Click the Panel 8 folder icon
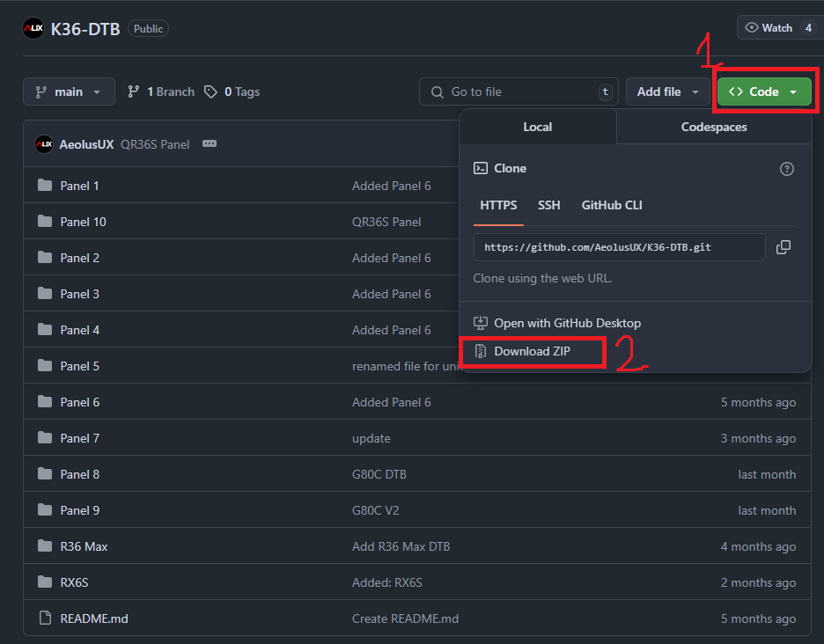Viewport: 824px width, 644px height. pyautogui.click(x=45, y=474)
